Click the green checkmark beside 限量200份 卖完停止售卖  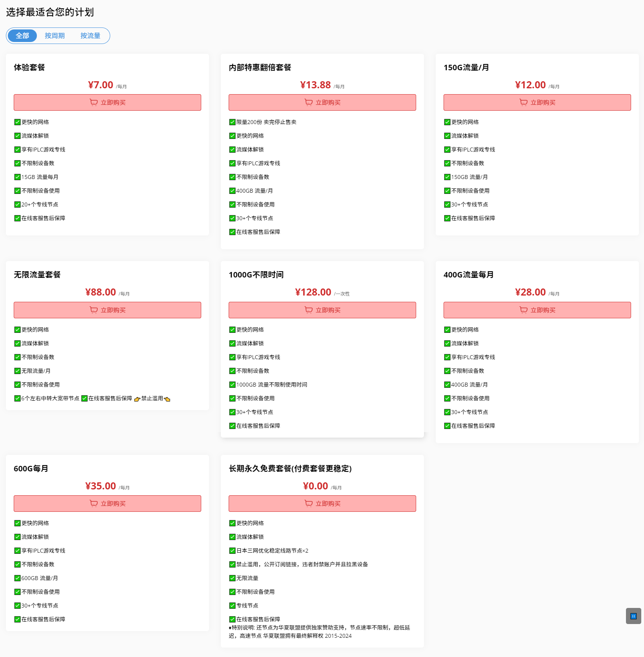point(232,122)
